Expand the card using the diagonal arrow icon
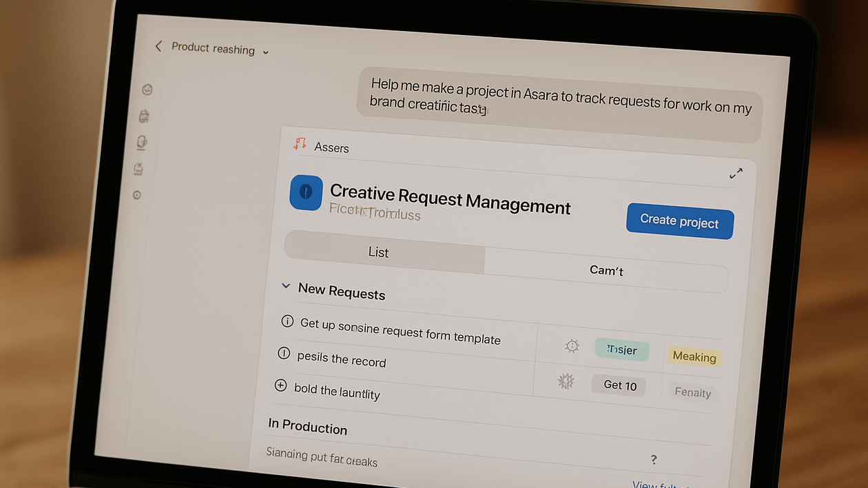868x488 pixels. 736,173
